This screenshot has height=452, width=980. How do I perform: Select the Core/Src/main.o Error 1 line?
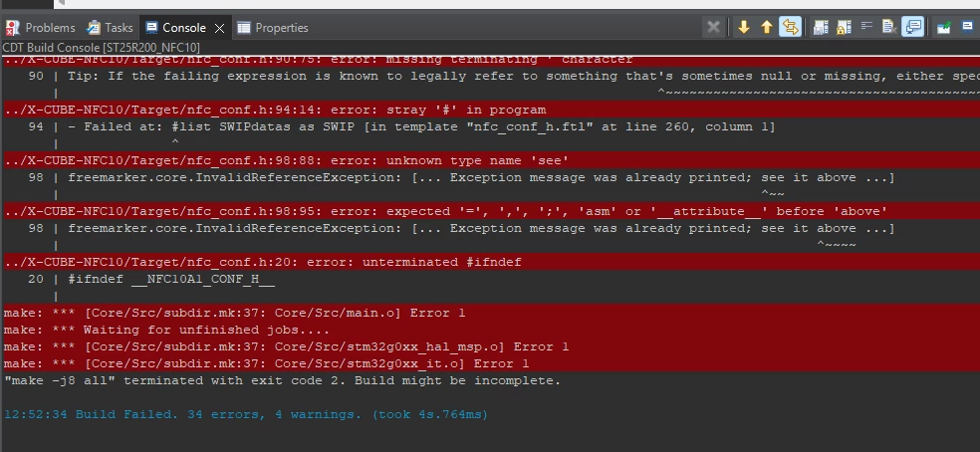pos(492,313)
